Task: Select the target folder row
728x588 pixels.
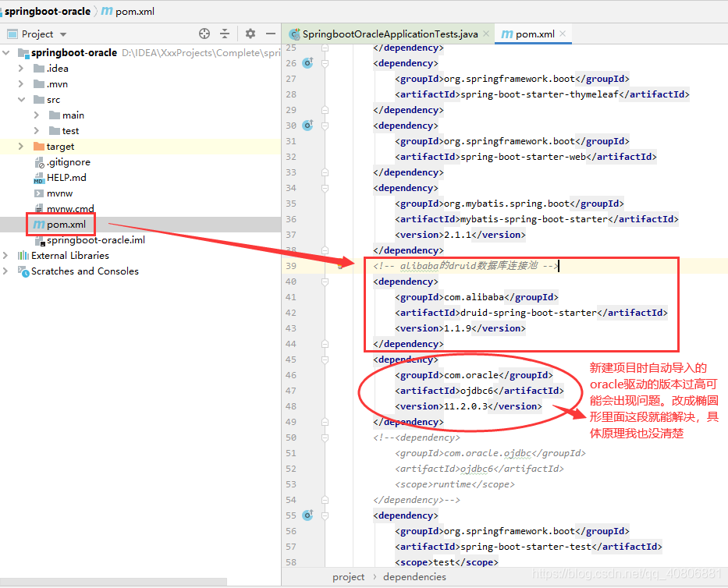Action: click(140, 146)
